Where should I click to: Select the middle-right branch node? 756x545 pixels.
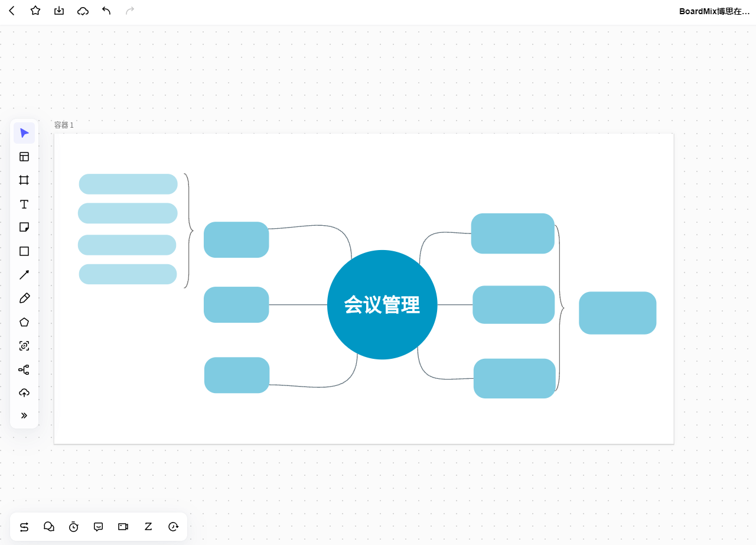[x=514, y=305]
